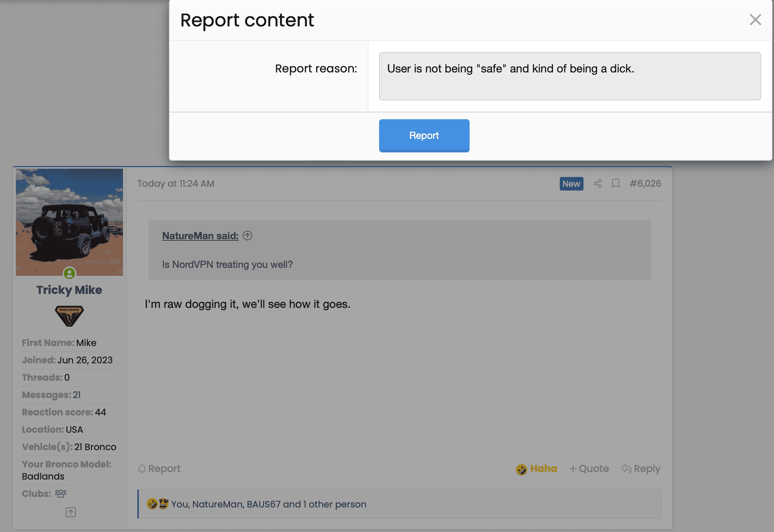Toggle the Haha reaction on the post
Image resolution: width=774 pixels, height=532 pixels.
click(x=536, y=469)
